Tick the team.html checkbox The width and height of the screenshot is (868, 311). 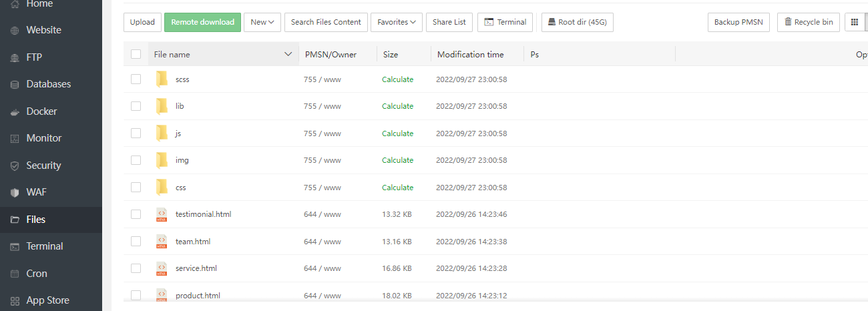click(136, 241)
